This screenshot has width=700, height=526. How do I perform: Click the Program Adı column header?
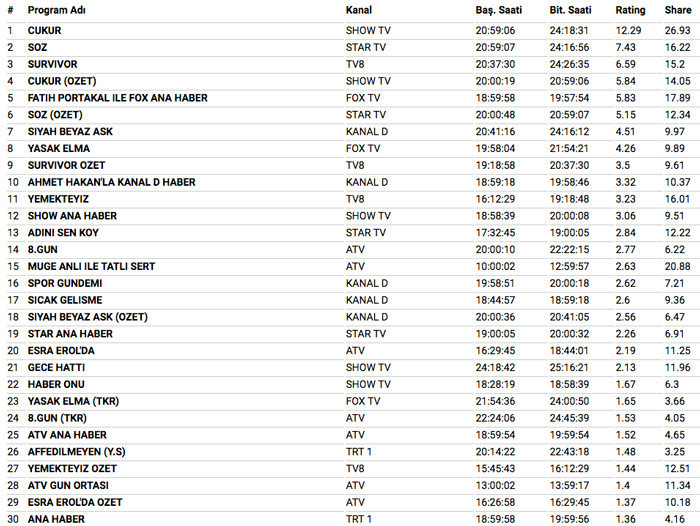(54, 9)
